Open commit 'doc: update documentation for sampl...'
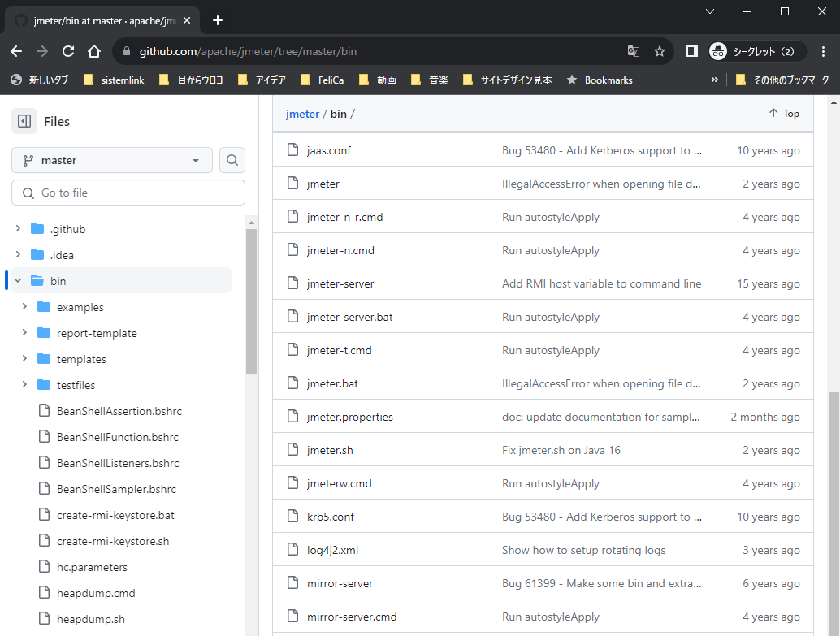The image size is (840, 636). coord(600,417)
